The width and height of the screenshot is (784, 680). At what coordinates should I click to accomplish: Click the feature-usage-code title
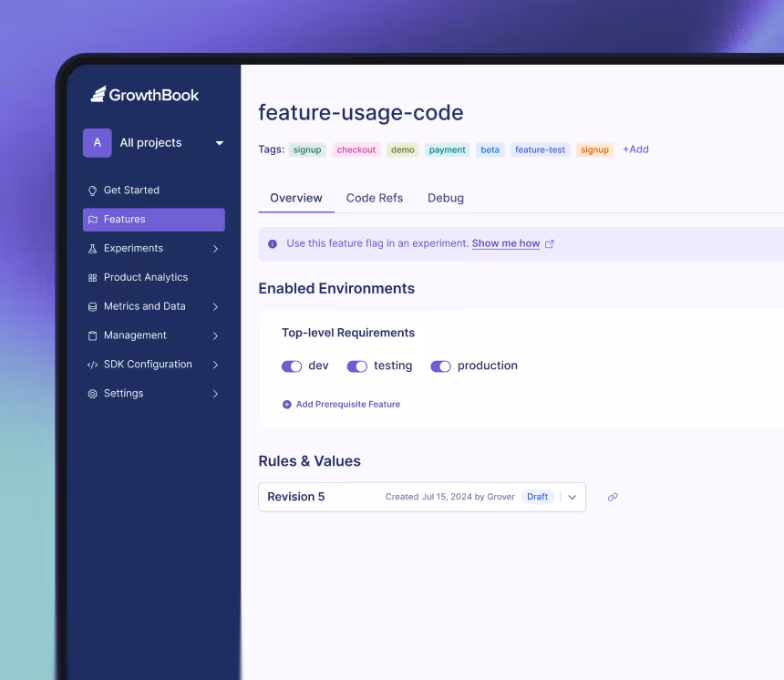361,113
